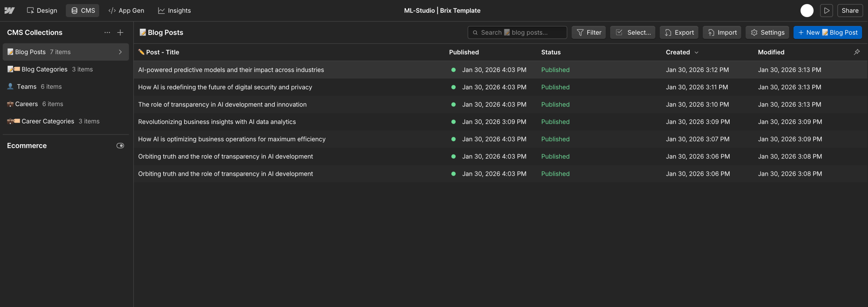Toggle Ecommerce visibility in the sidebar
Image resolution: width=868 pixels, height=307 pixels.
pyautogui.click(x=120, y=145)
